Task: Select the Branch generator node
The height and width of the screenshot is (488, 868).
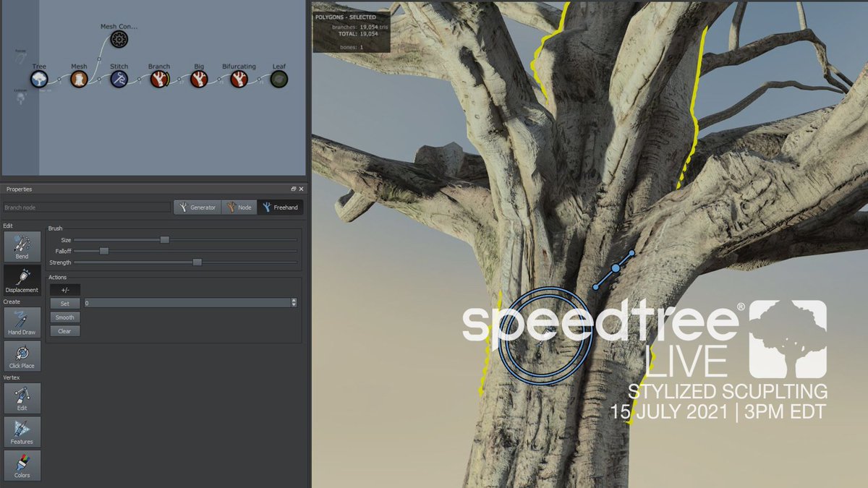Action: point(159,80)
